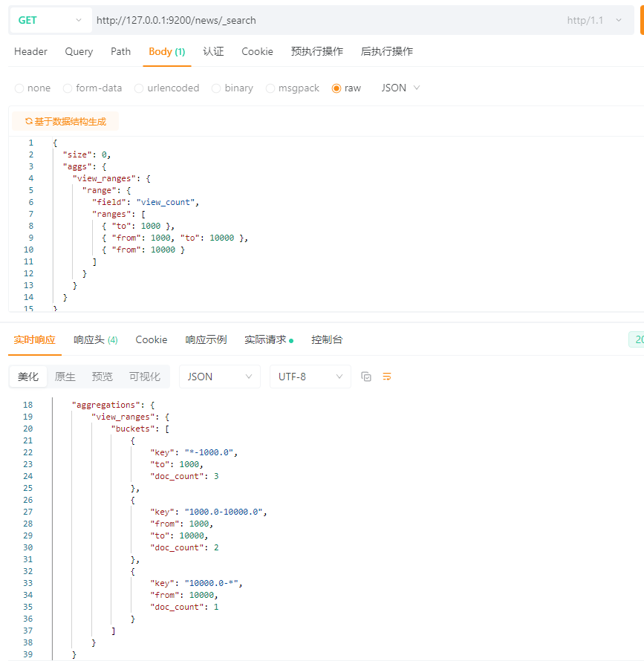
Task: Click the "*-1000.0" key value
Action: point(209,452)
